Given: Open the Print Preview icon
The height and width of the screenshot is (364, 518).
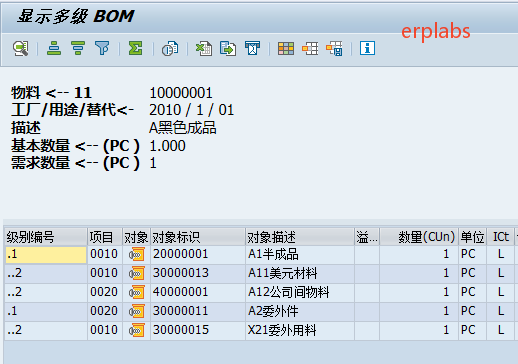Looking at the screenshot, I should tap(170, 49).
